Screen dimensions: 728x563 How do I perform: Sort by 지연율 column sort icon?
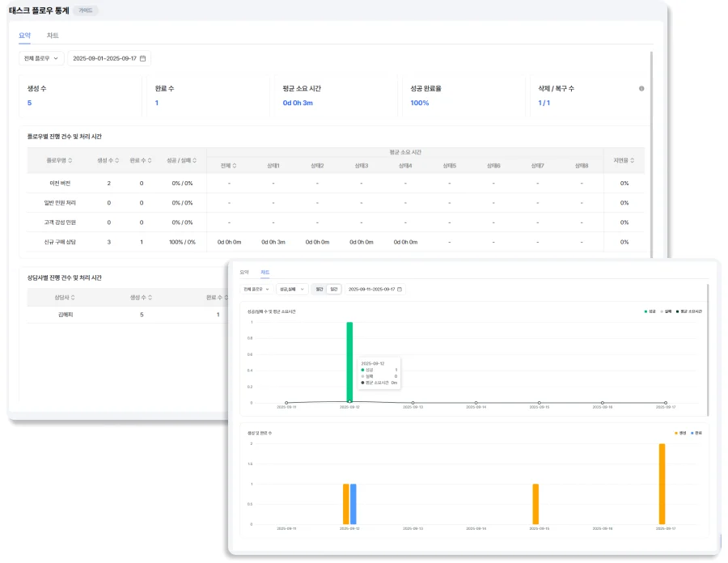(x=633, y=160)
